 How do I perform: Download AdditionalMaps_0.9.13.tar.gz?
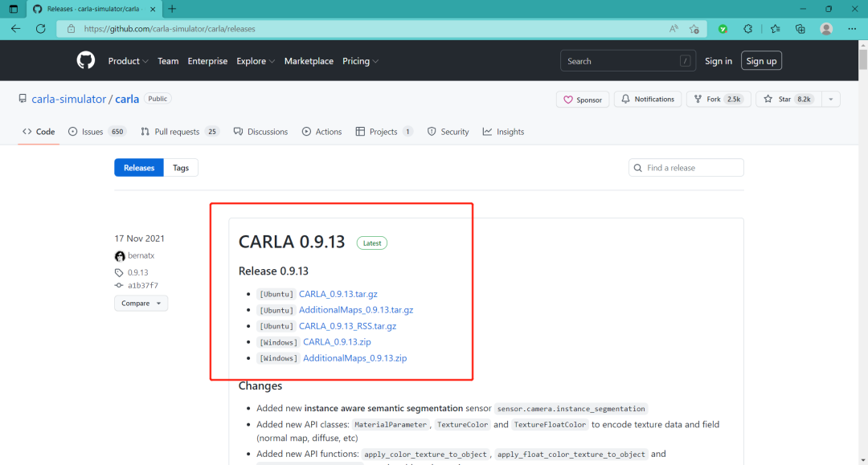point(356,310)
